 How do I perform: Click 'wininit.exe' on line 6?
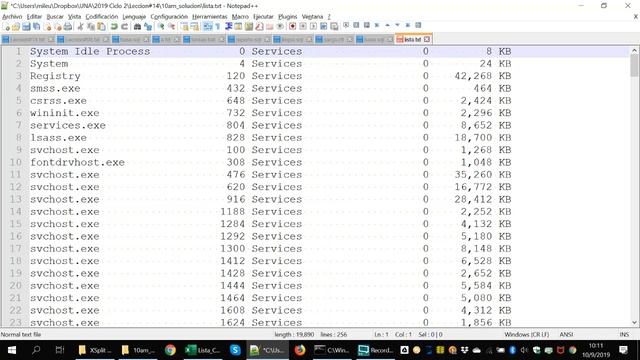pyautogui.click(x=64, y=113)
